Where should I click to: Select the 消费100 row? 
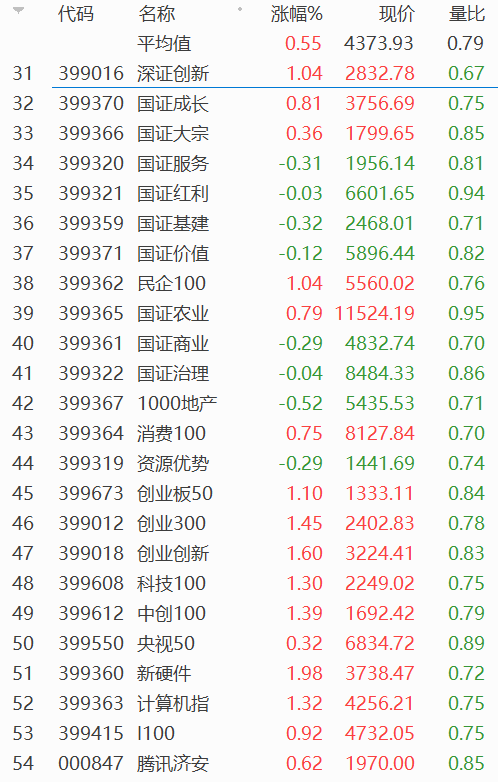tap(249, 433)
